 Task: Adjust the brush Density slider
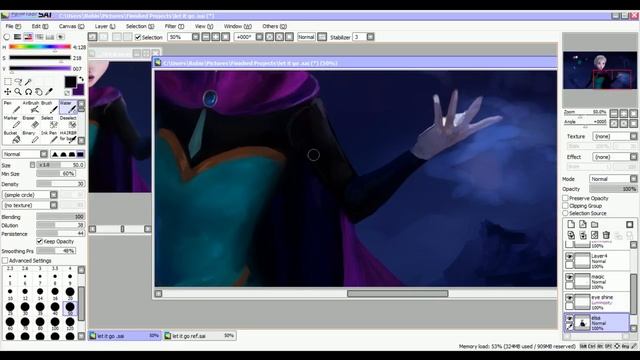tap(60, 184)
